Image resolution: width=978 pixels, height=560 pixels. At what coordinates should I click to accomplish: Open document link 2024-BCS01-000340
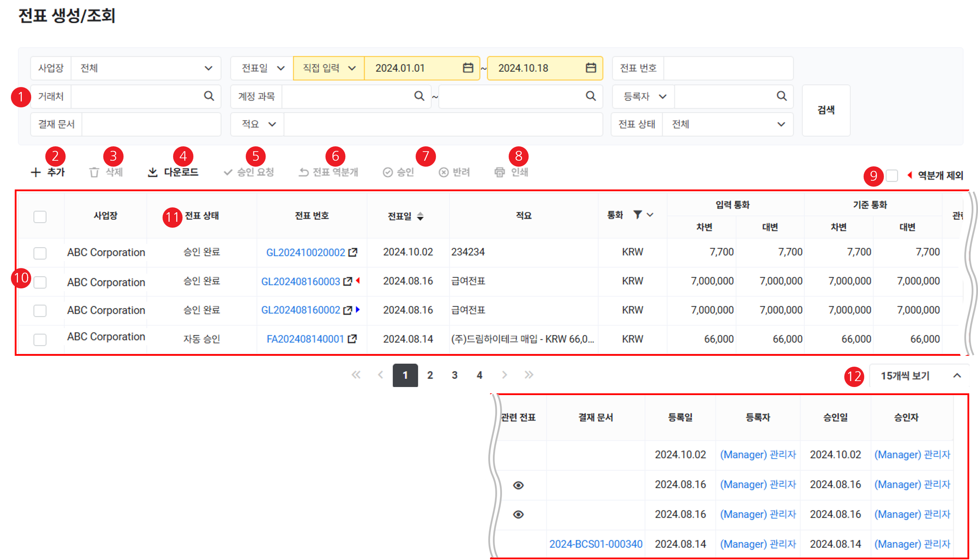coord(596,544)
